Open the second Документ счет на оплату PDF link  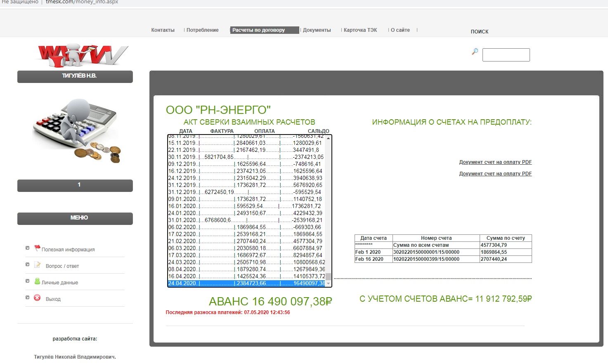495,174
